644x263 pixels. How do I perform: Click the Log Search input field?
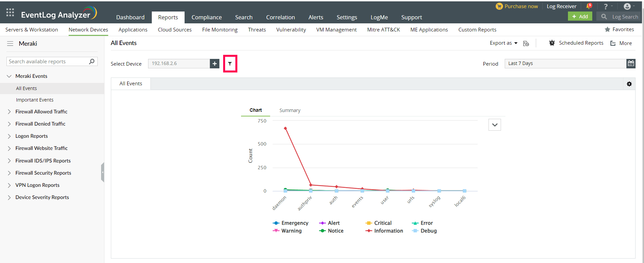625,17
